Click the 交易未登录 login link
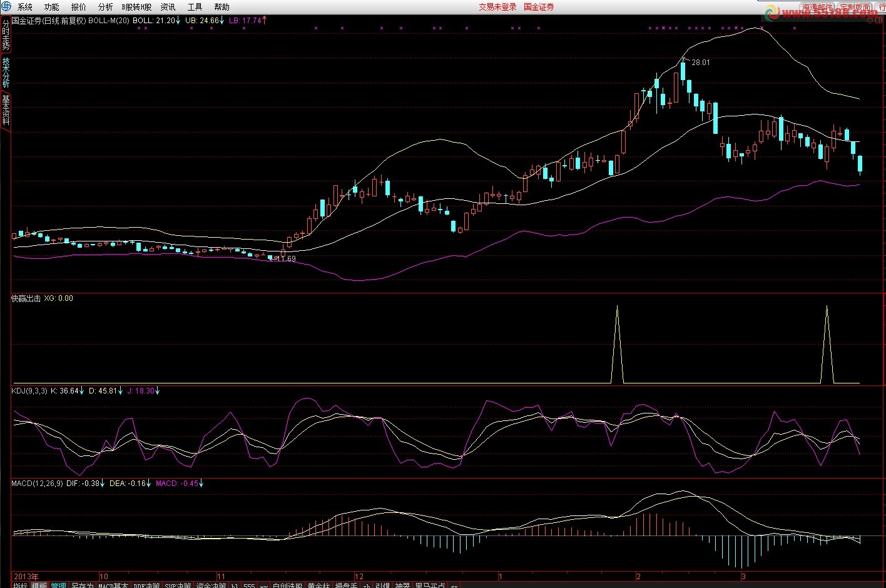Image resolution: width=886 pixels, height=588 pixels. (x=497, y=7)
